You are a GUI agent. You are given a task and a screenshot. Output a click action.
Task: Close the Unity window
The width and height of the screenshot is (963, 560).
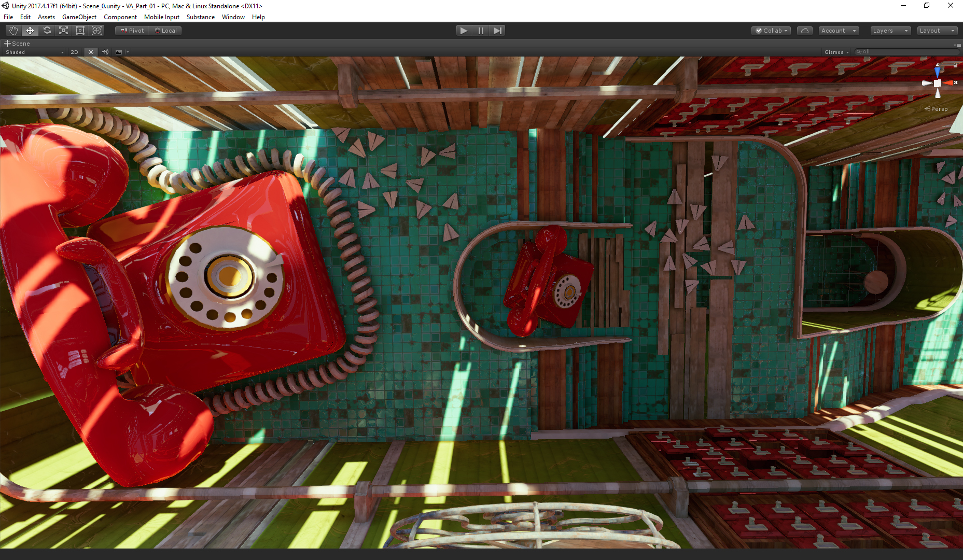[950, 6]
